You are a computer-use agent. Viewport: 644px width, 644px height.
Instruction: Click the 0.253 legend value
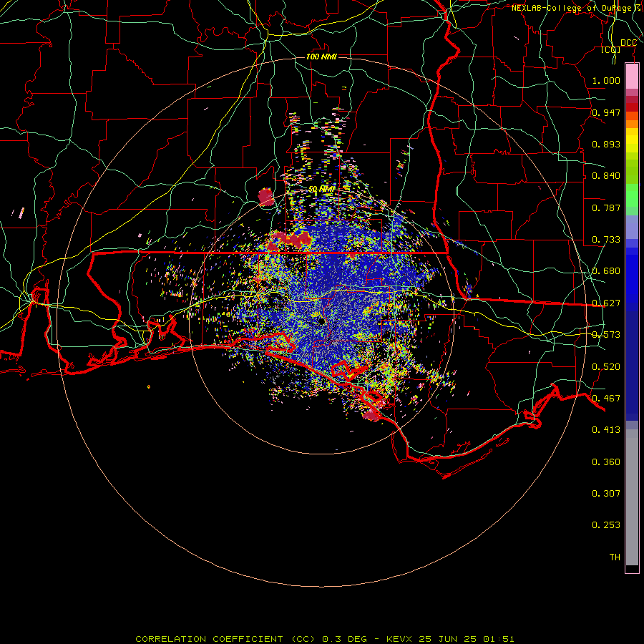606,525
